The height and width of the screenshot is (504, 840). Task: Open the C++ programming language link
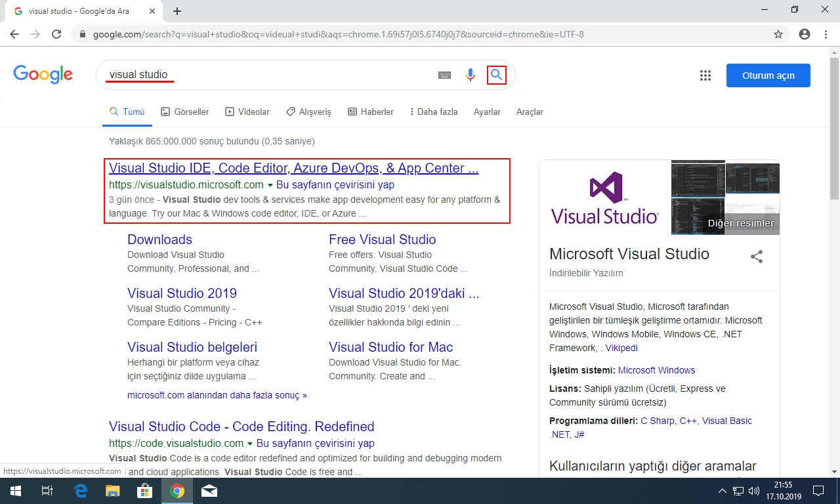click(688, 421)
